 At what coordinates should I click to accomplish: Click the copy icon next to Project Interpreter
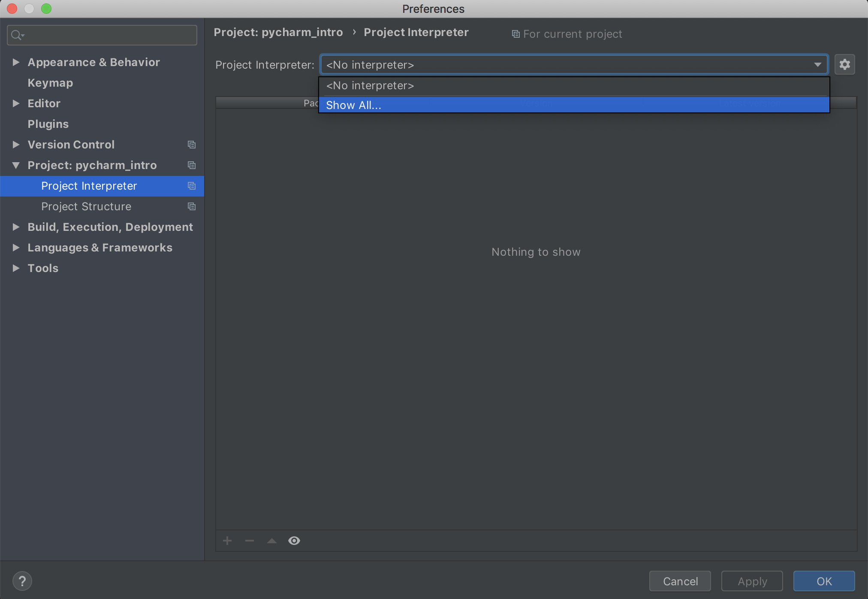click(191, 186)
